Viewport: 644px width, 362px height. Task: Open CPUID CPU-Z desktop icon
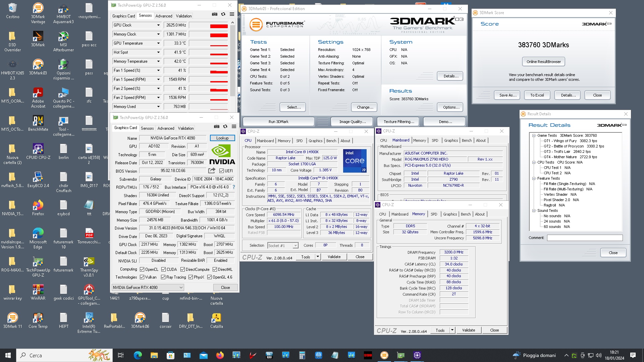(x=38, y=152)
